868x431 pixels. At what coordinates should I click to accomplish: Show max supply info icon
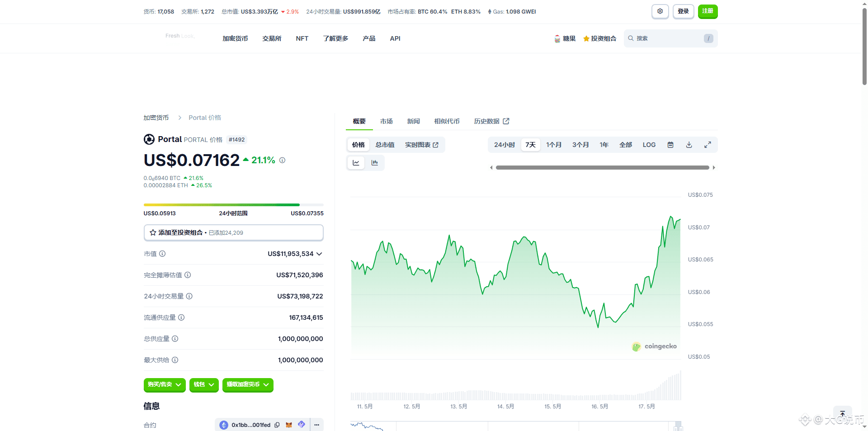coord(175,360)
